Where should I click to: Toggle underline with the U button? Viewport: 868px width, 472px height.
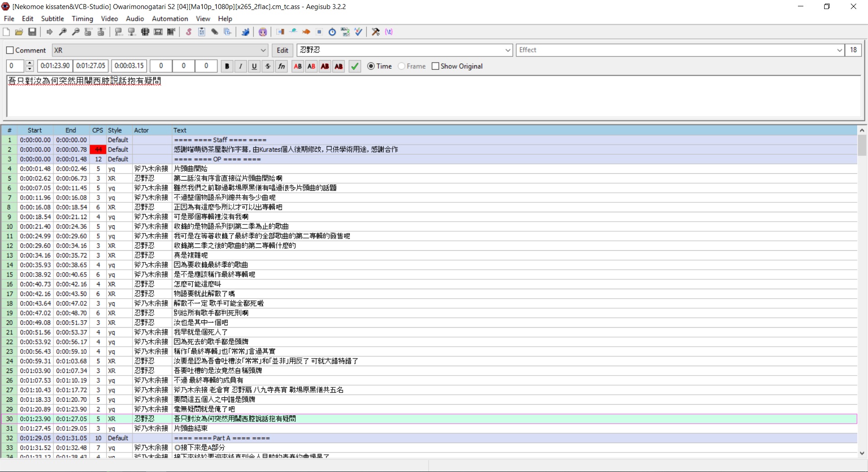(x=254, y=66)
